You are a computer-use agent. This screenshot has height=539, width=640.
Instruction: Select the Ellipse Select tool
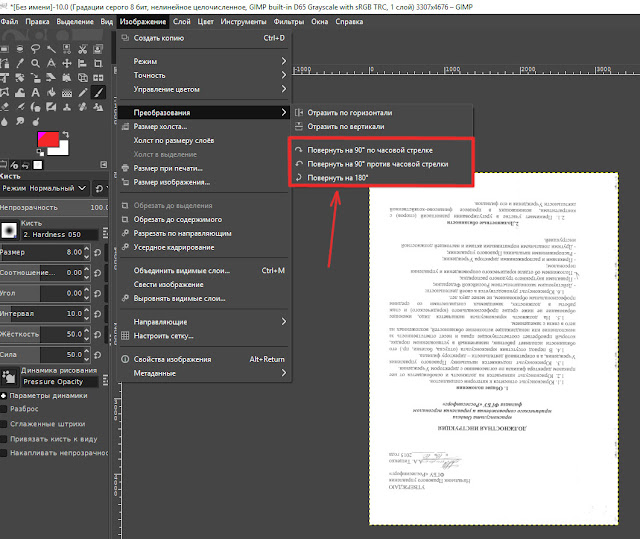click(x=20, y=49)
